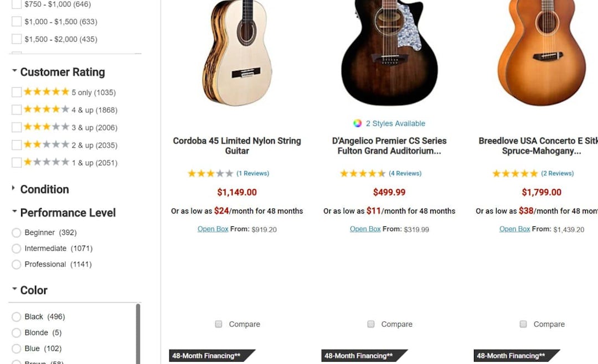Select the Blonde color option
598x364 pixels.
[x=17, y=332]
